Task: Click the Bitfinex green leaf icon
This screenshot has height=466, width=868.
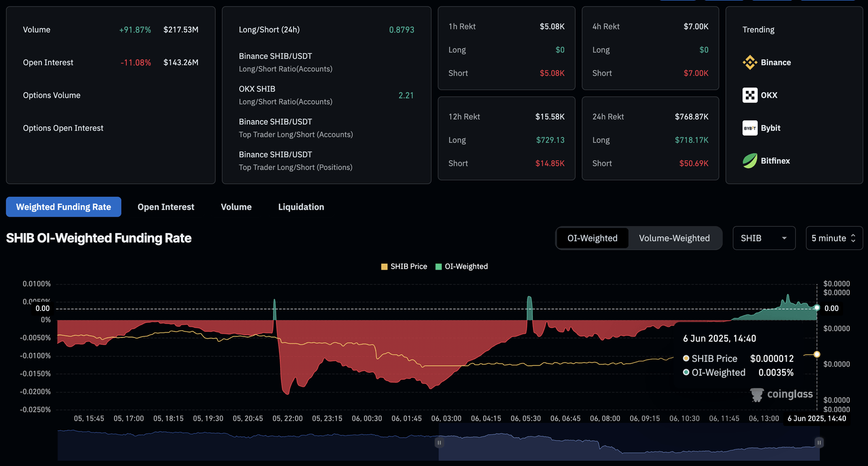Action: (x=750, y=161)
